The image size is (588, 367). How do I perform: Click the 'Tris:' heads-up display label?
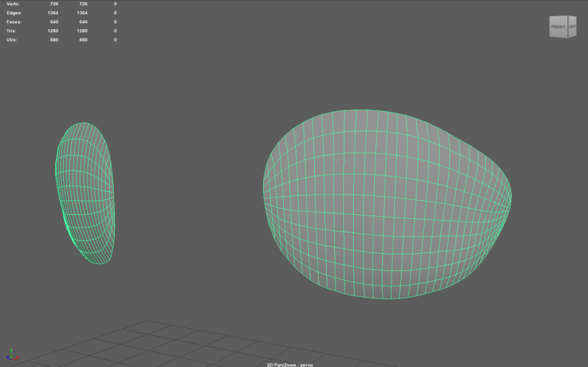tap(13, 30)
